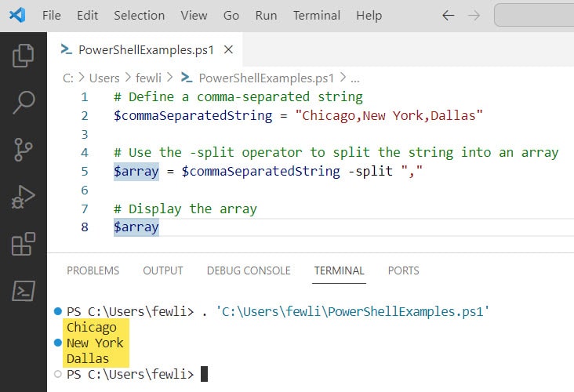The image size is (574, 392).
Task: Click the $commaSeparatedString variable on line 2
Action: [193, 116]
